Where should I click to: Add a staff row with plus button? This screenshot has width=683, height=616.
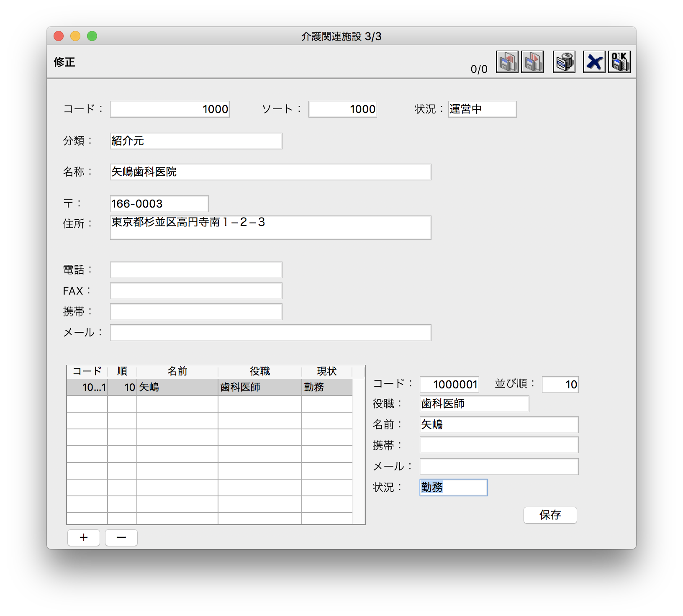pyautogui.click(x=84, y=538)
